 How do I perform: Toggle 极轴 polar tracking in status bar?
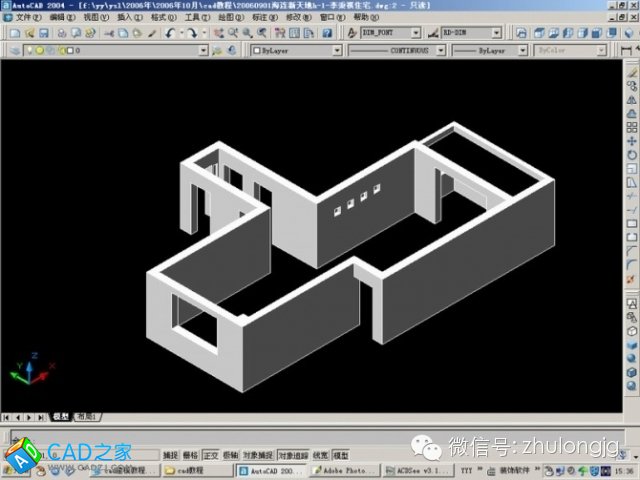click(231, 455)
